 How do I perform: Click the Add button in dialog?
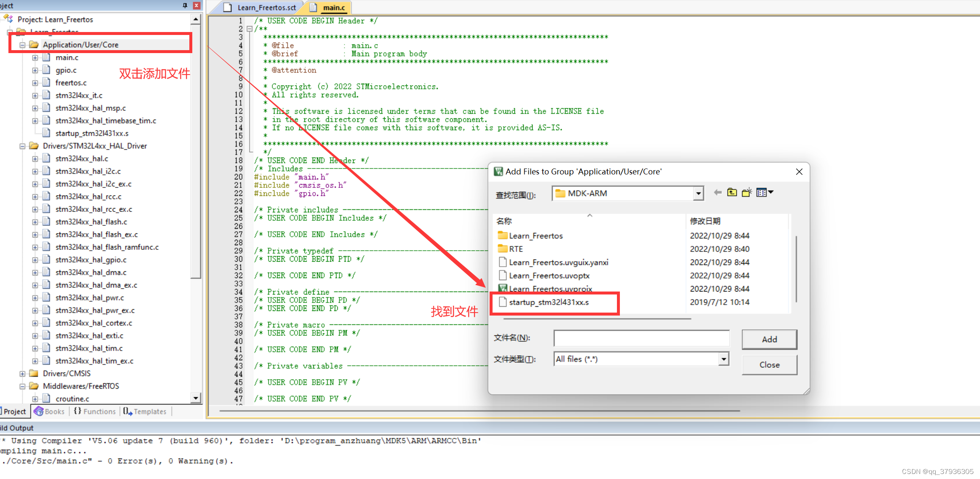769,340
